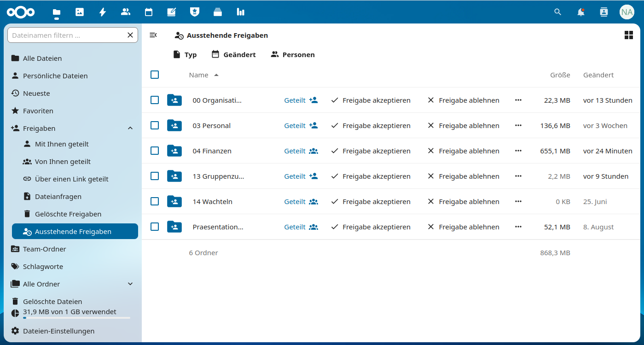Image resolution: width=644 pixels, height=345 pixels.
Task: Open the NA user avatar menu
Action: [x=627, y=12]
